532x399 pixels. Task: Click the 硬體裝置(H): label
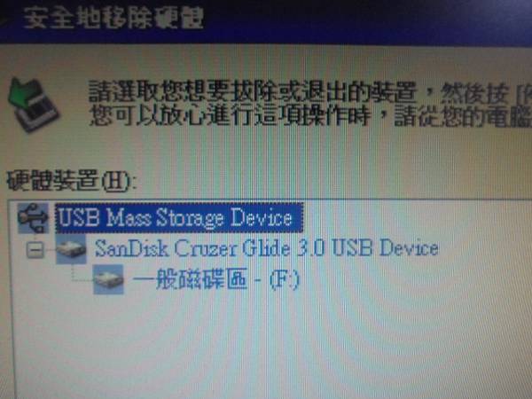72,181
